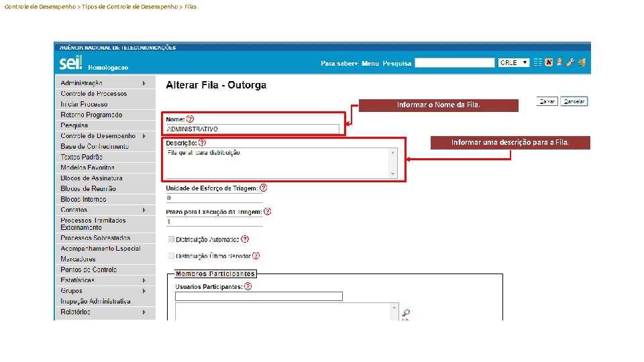Click the Pesquisa link in header
The image size is (644, 362).
(x=396, y=63)
